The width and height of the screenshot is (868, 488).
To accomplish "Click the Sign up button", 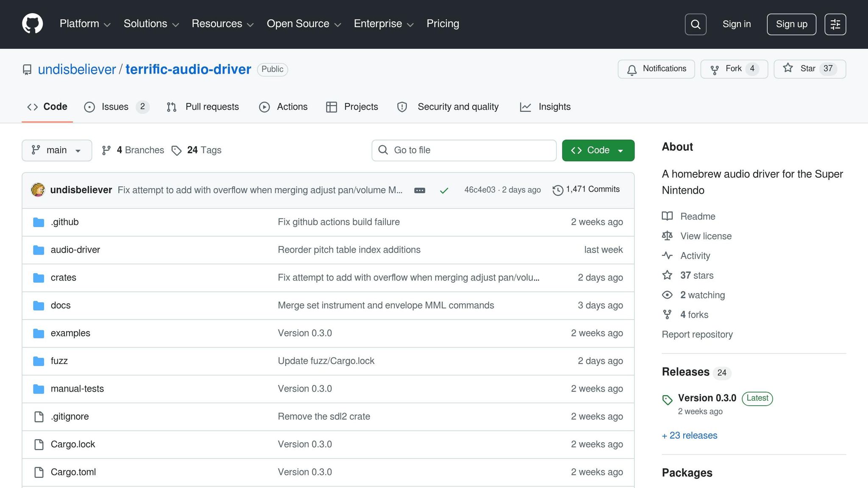I will point(791,24).
